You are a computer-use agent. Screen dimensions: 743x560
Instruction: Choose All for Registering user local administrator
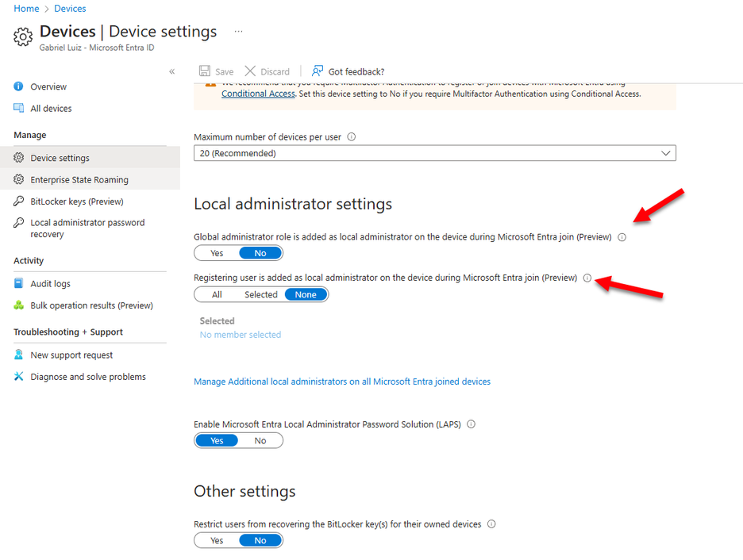pyautogui.click(x=217, y=294)
